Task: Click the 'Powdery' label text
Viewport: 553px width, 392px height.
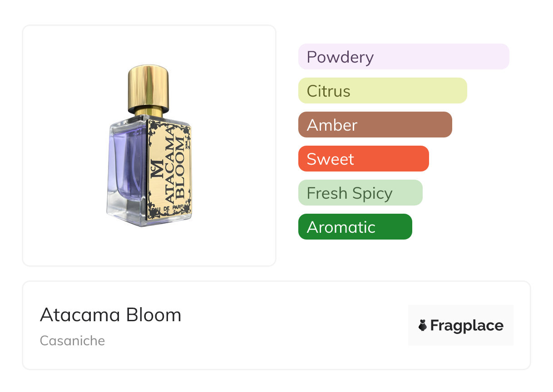Action: 340,57
